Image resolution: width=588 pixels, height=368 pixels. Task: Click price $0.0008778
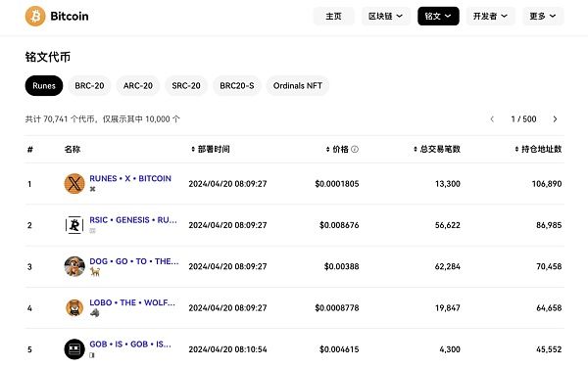pyautogui.click(x=337, y=307)
